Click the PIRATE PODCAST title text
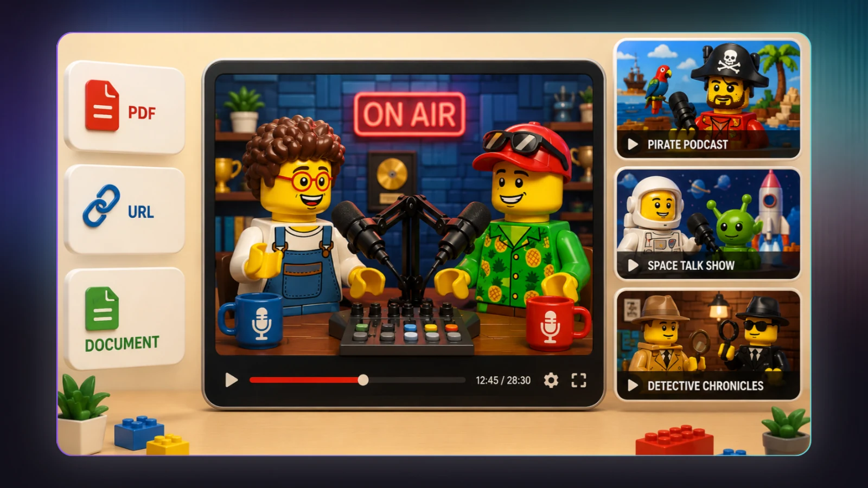This screenshot has height=488, width=868. coord(687,145)
